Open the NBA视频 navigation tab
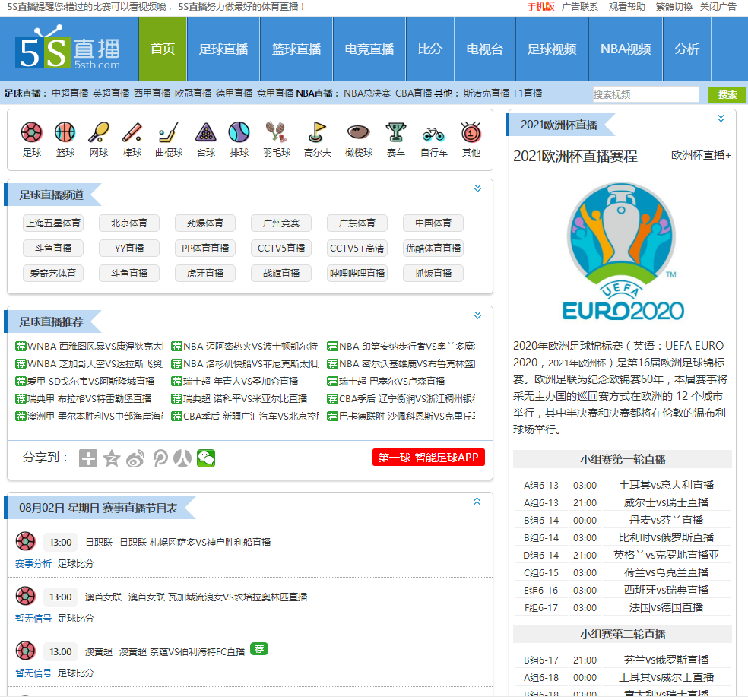Viewport: 748px width, 700px height. (x=626, y=49)
